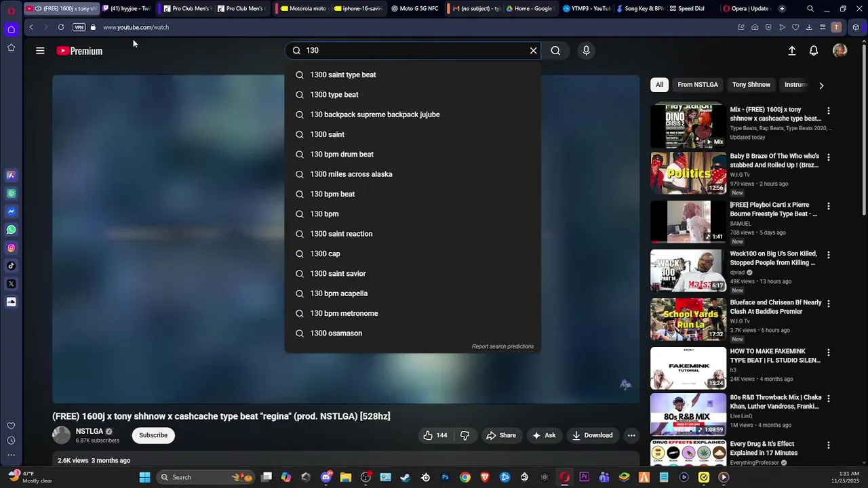Viewport: 868px width, 488px height.
Task: Open NSTLGA channel avatar
Action: pos(61,435)
